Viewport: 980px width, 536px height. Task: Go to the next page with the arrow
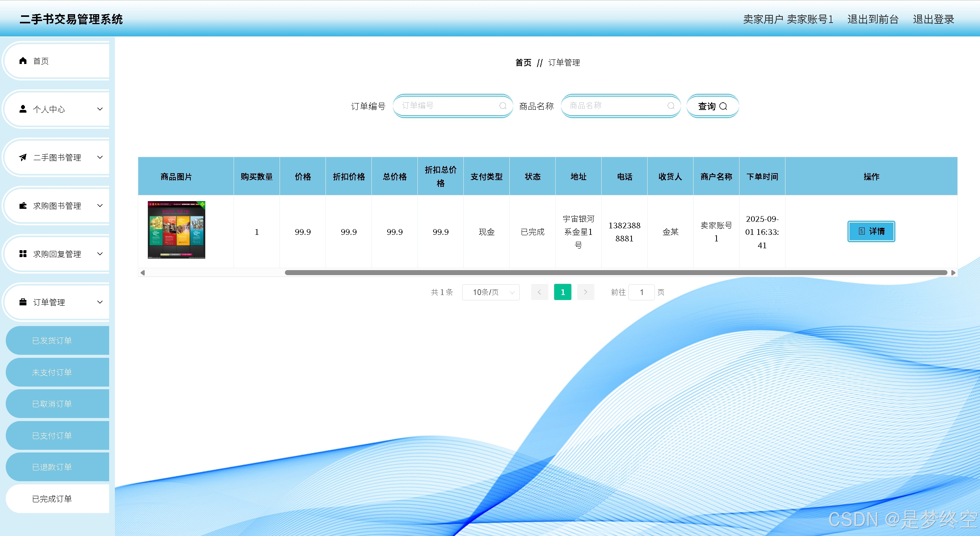pyautogui.click(x=586, y=292)
